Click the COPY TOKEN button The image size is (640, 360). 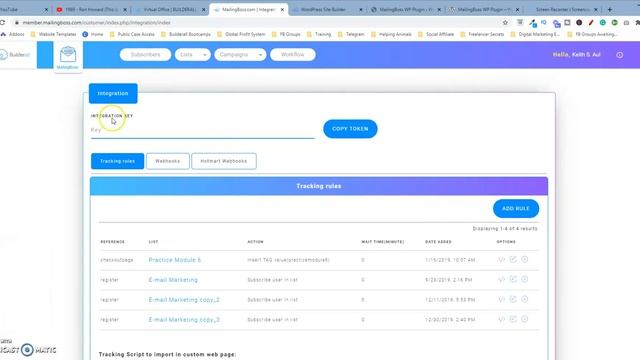coord(350,129)
